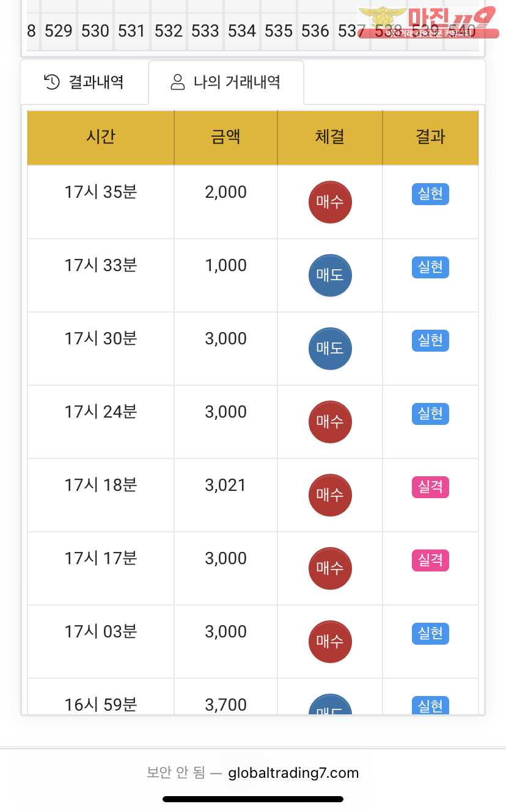Click 실현 badge in 17시 35분 row
This screenshot has width=506, height=812.
click(x=430, y=194)
